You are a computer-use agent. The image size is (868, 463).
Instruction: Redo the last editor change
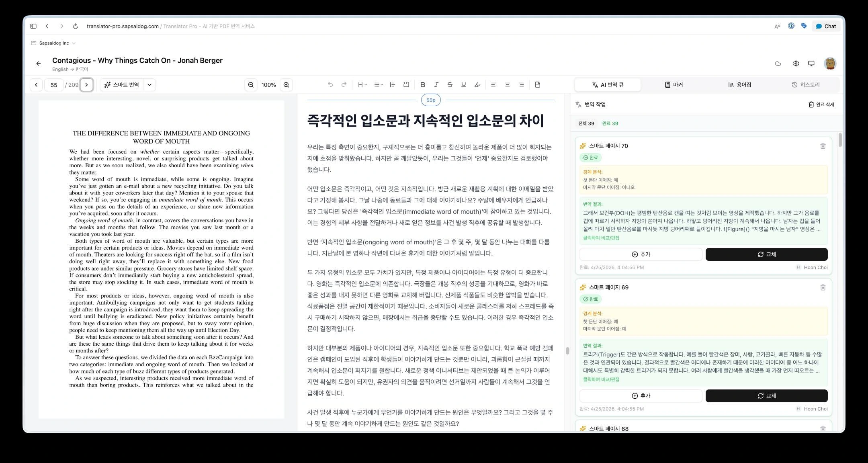(x=344, y=85)
